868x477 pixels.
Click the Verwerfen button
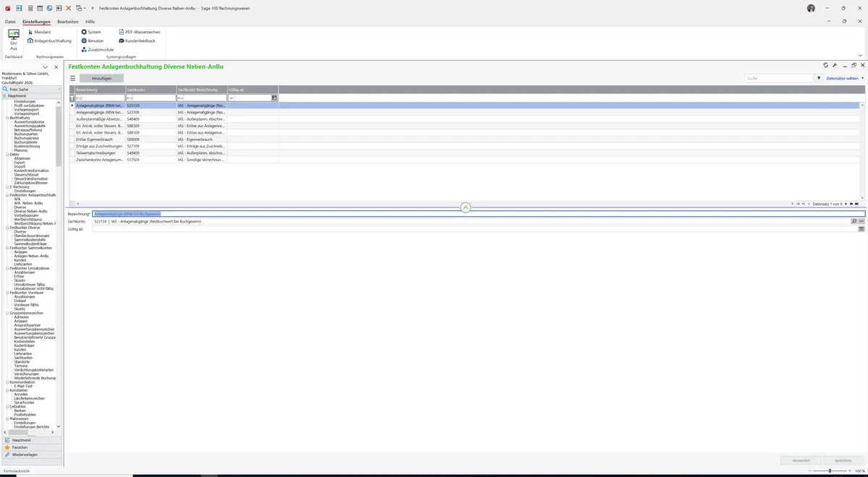click(801, 460)
